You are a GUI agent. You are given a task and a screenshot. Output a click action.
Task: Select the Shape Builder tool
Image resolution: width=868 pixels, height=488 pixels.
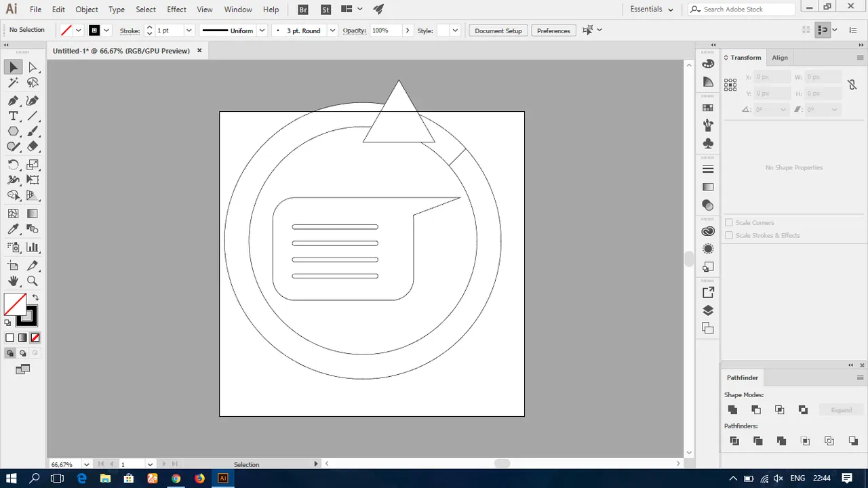(x=13, y=195)
